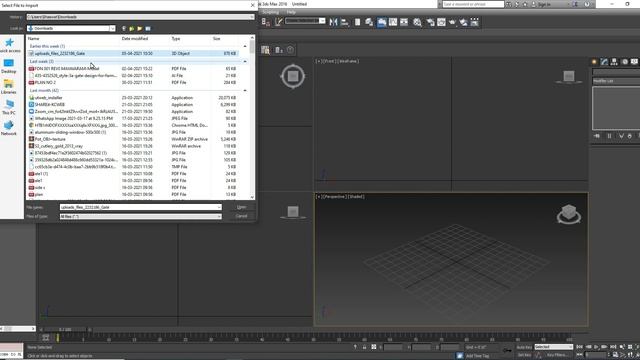Click the time slider frame indicator
640x360 pixels.
pos(65,329)
